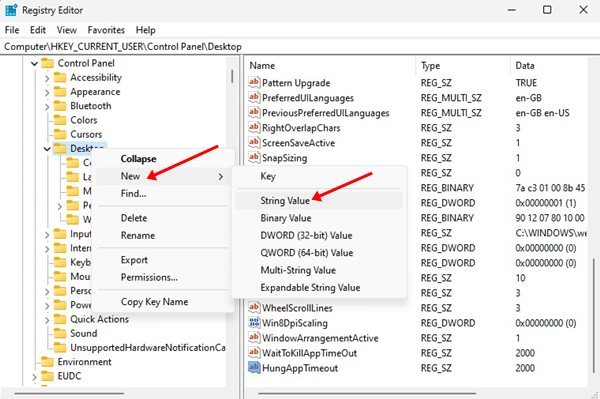
Task: Open the View menu
Action: point(67,30)
